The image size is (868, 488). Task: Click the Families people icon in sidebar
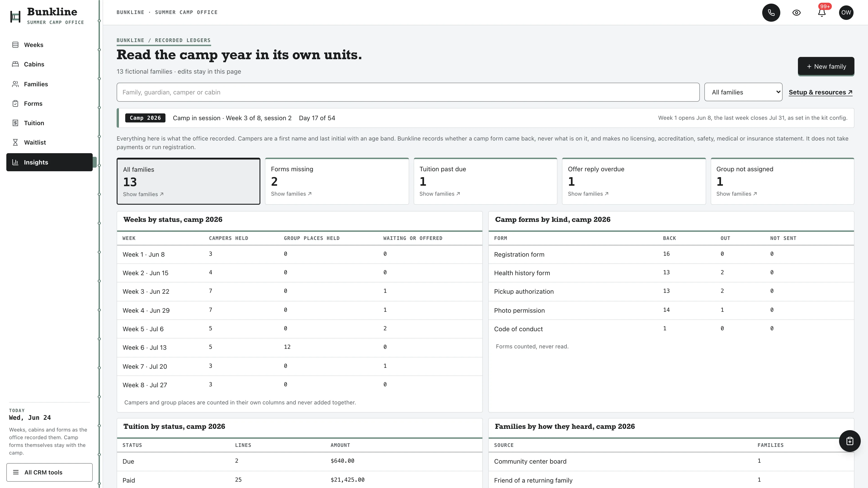click(x=16, y=84)
